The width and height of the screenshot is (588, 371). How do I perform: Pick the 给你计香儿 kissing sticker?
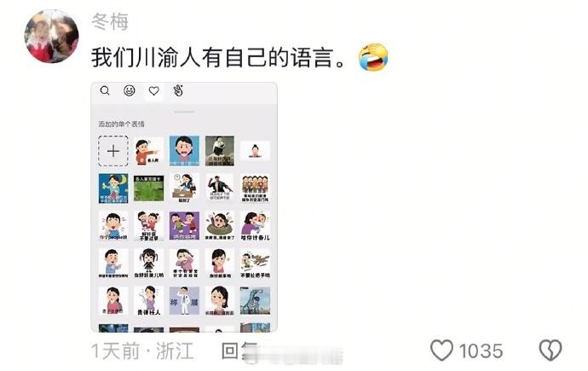(255, 226)
